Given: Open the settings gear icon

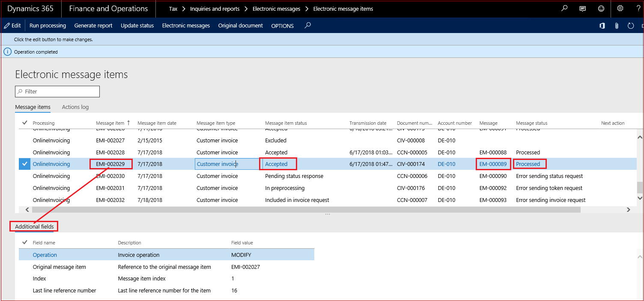Looking at the screenshot, I should pos(620,9).
